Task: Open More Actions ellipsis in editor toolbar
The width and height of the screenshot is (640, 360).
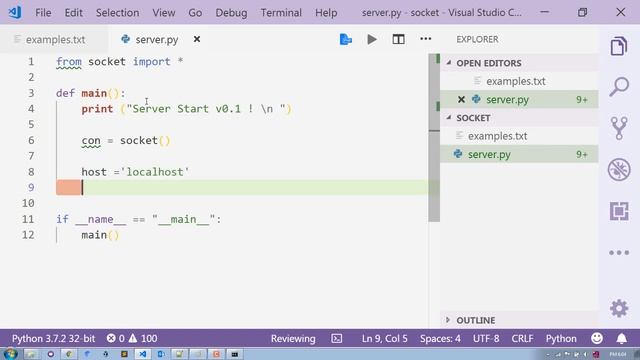Action: 425,39
